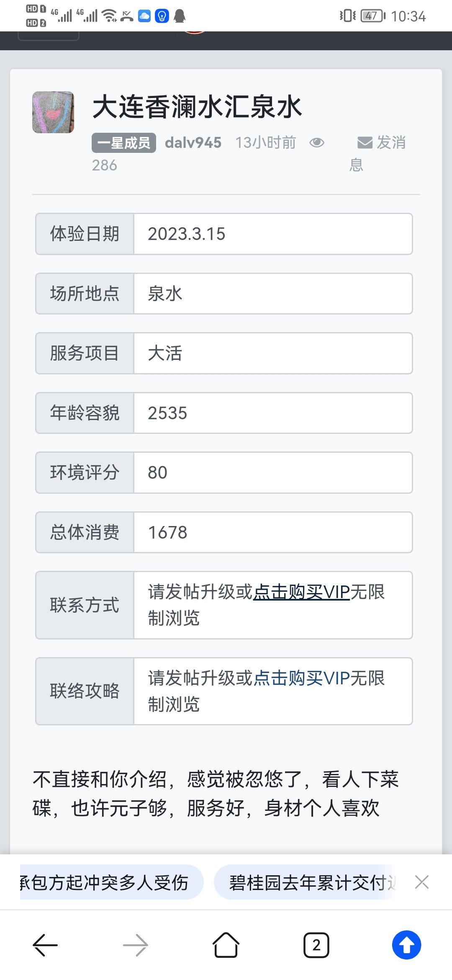Tap the 发消息 envelope icon
Screen dimensions: 452x980
364,143
